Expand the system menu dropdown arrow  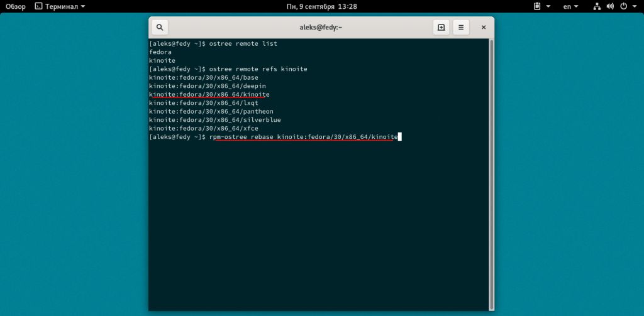pyautogui.click(x=635, y=6)
